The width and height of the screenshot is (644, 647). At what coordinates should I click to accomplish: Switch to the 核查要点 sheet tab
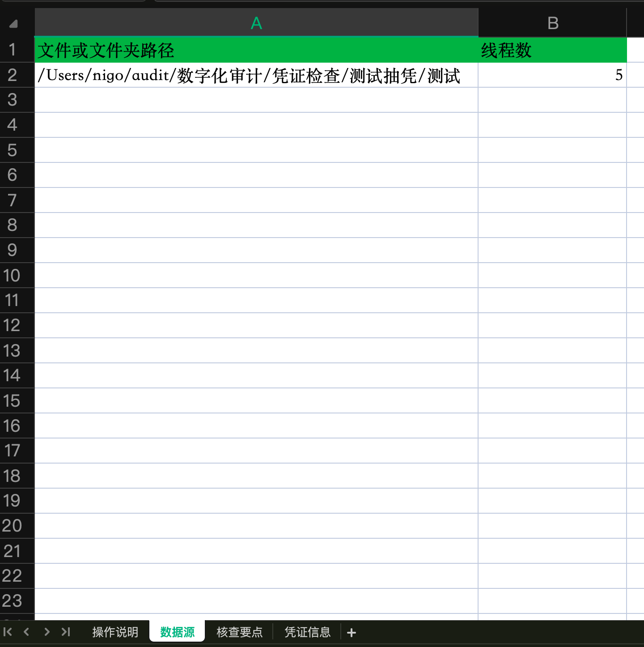[x=239, y=632]
